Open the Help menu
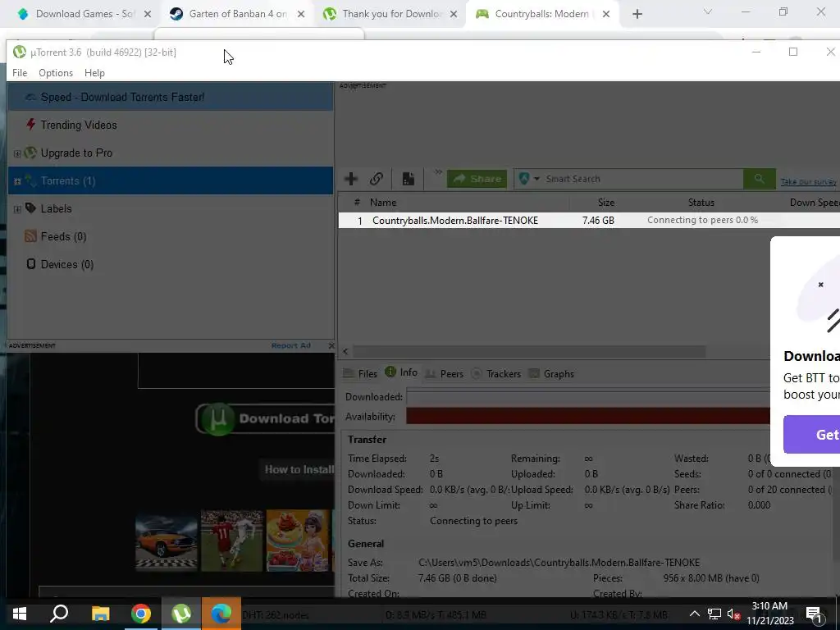This screenshot has width=840, height=630. pyautogui.click(x=94, y=73)
